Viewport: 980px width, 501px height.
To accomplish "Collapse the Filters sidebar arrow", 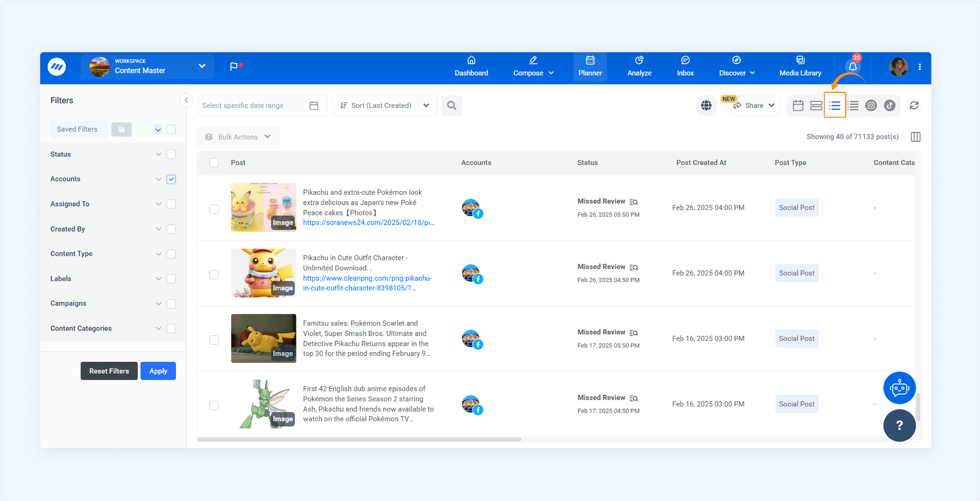I will pos(186,100).
